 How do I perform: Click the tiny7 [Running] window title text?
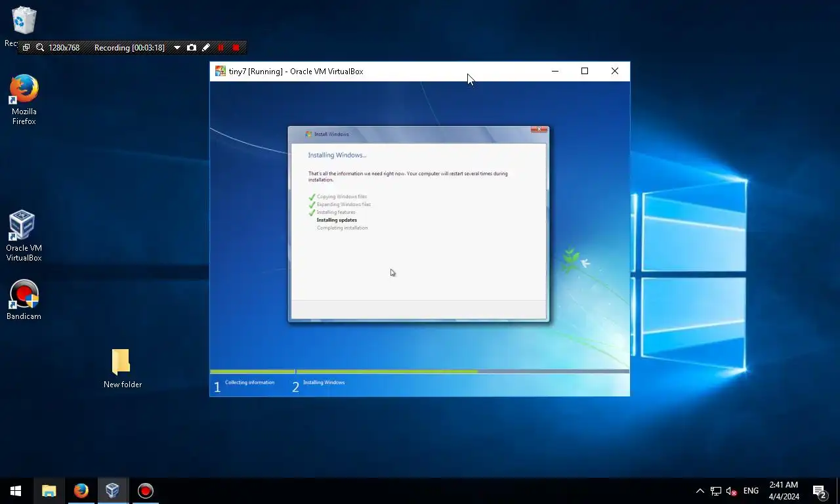coord(296,71)
